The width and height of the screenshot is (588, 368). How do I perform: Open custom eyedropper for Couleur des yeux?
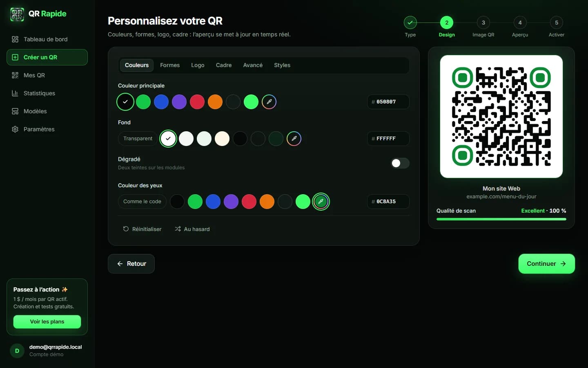pyautogui.click(x=321, y=202)
